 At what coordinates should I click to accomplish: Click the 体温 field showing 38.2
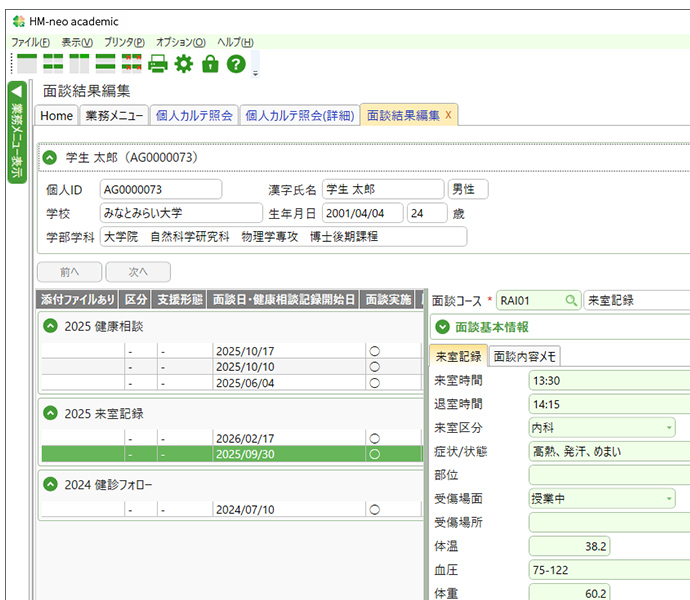[x=570, y=546]
